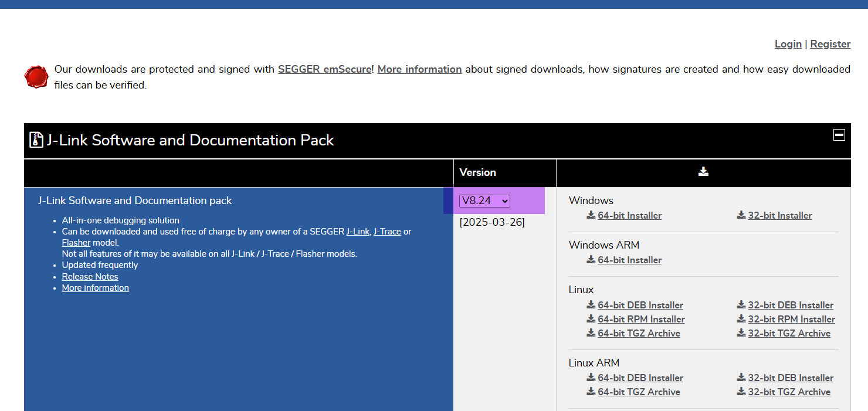Click the red emSecure wax seal icon

36,76
